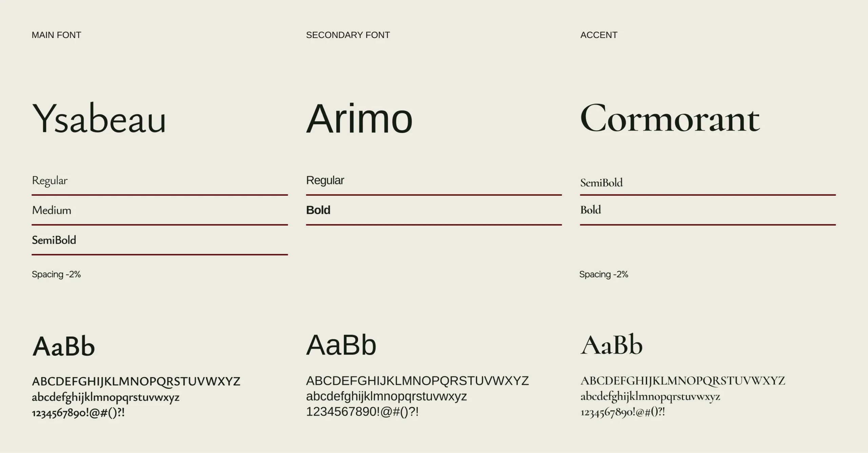Click the Arimo AaBb sample
The width and height of the screenshot is (868, 453).
341,345
